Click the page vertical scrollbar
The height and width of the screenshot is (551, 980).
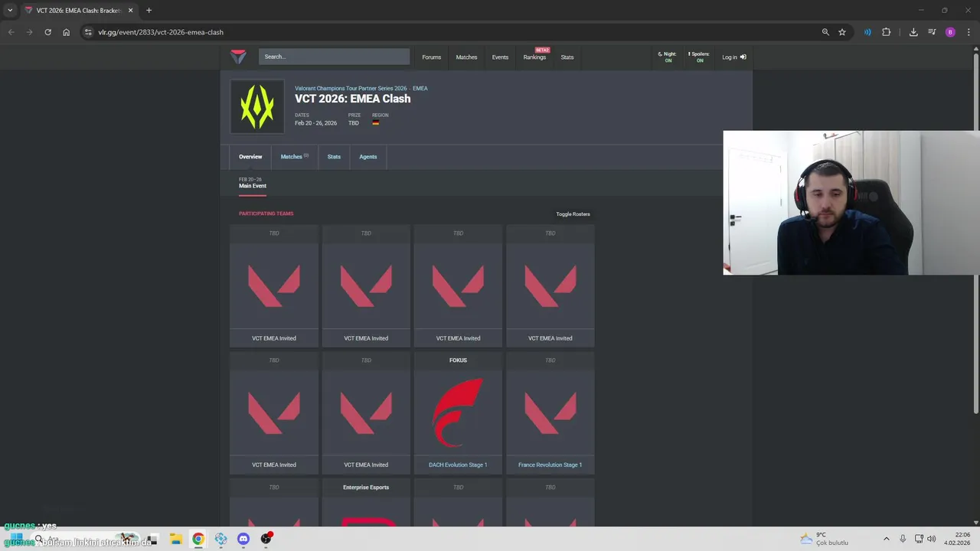(x=975, y=233)
